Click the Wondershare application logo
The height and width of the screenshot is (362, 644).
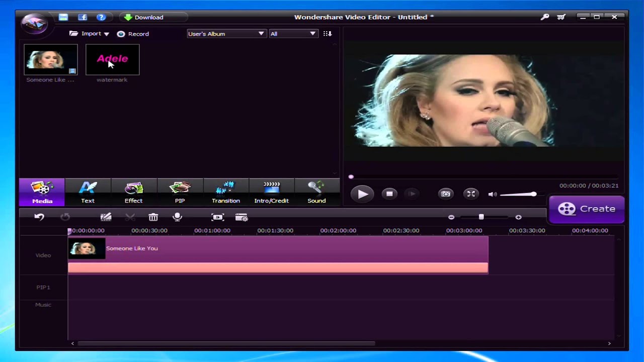tap(34, 23)
